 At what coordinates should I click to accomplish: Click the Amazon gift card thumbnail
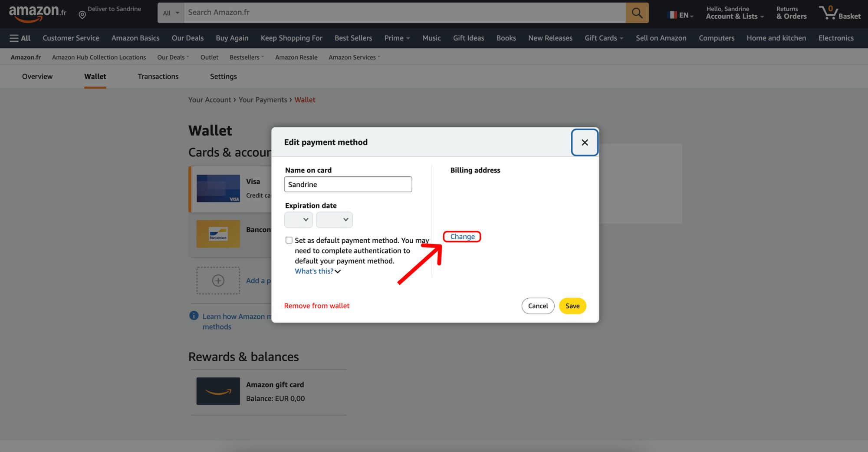(x=218, y=391)
